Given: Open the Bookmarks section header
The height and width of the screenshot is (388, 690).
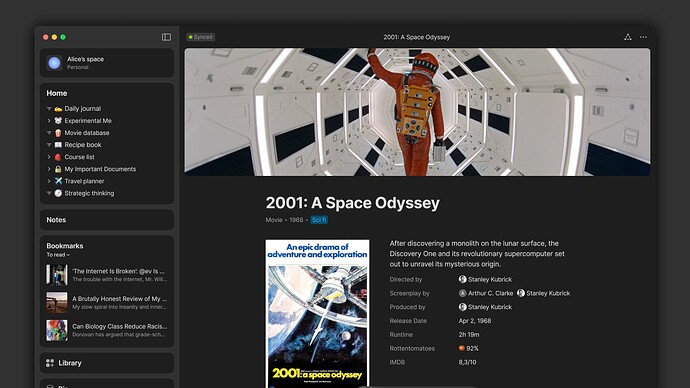Looking at the screenshot, I should [65, 246].
